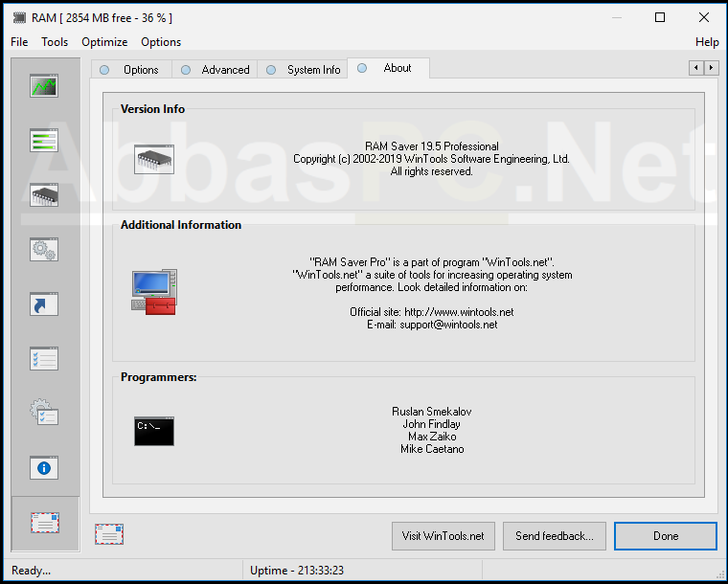Viewport: 728px width, 584px height.
Task: Maximize the RAM Saver window
Action: click(x=660, y=17)
